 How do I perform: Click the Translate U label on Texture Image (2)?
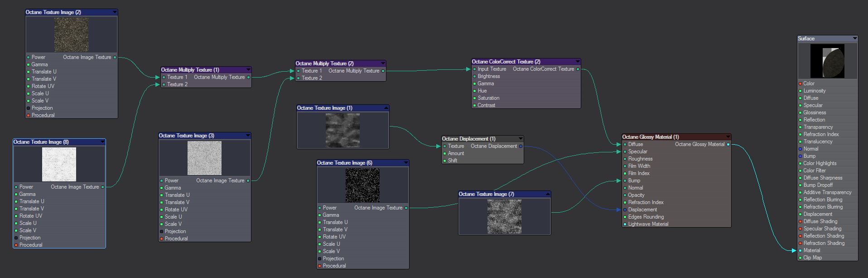44,72
